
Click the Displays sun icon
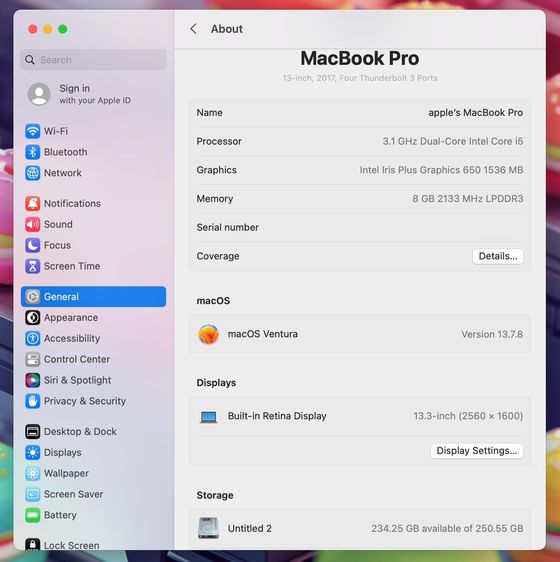(x=33, y=452)
